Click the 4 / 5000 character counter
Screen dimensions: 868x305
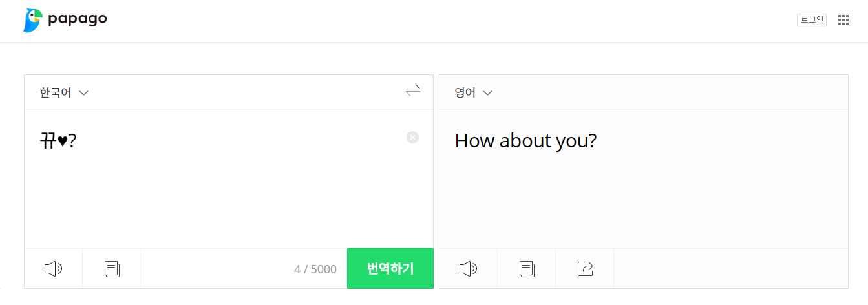pyautogui.click(x=315, y=269)
